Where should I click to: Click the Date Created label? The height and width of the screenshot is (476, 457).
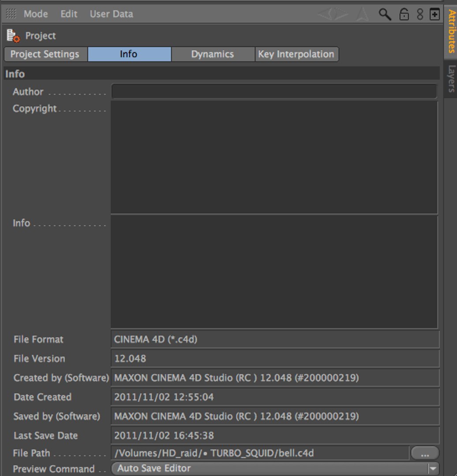tap(42, 397)
